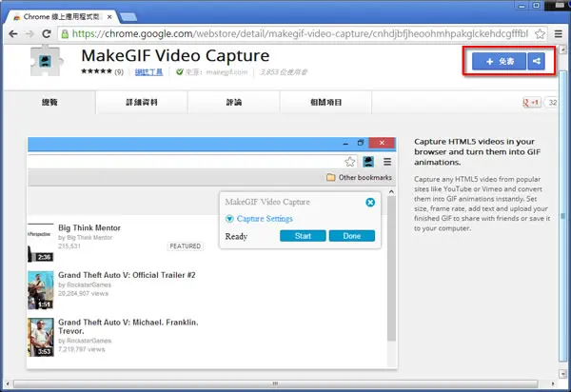Maximize the Chrome browser window

pyautogui.click(x=536, y=6)
